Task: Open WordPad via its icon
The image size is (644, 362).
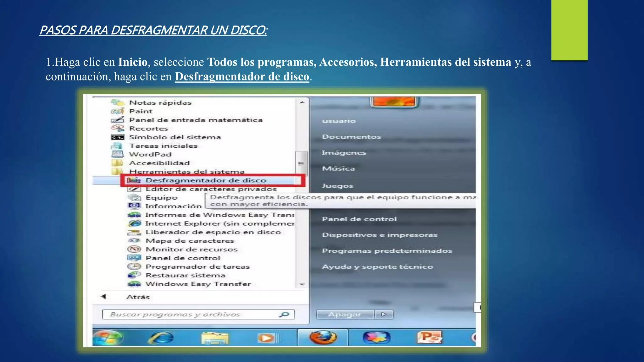Action: pyautogui.click(x=117, y=154)
